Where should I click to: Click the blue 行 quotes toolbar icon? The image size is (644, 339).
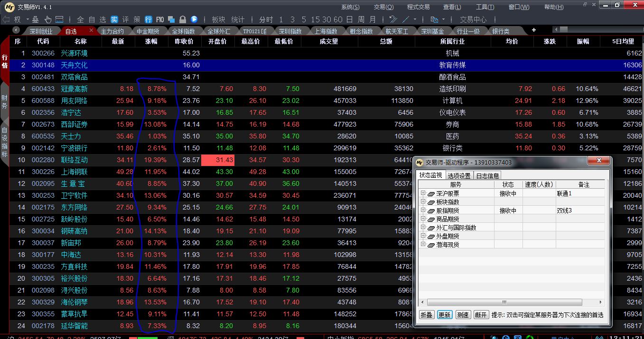coord(149,19)
